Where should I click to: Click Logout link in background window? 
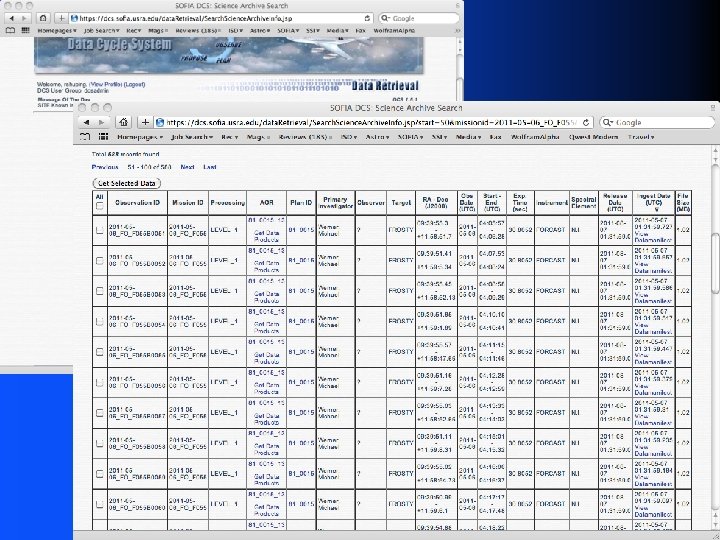click(x=135, y=84)
